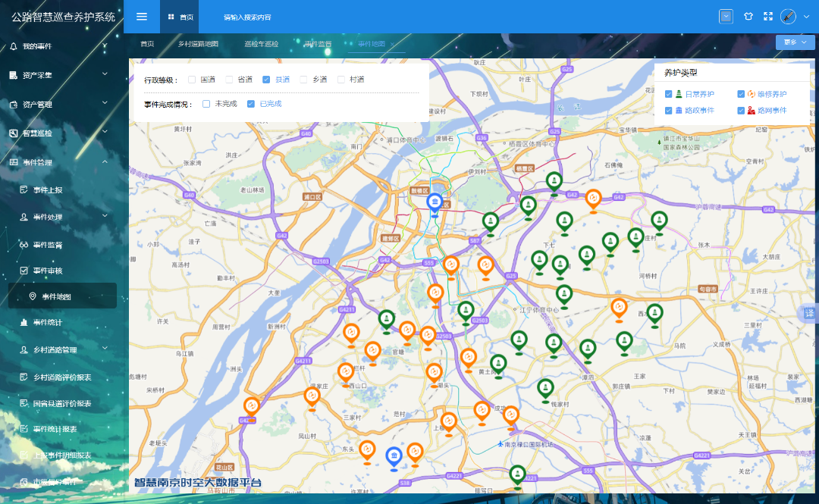
Task: Click the bell icon beside 我的事件
Action: tap(13, 46)
